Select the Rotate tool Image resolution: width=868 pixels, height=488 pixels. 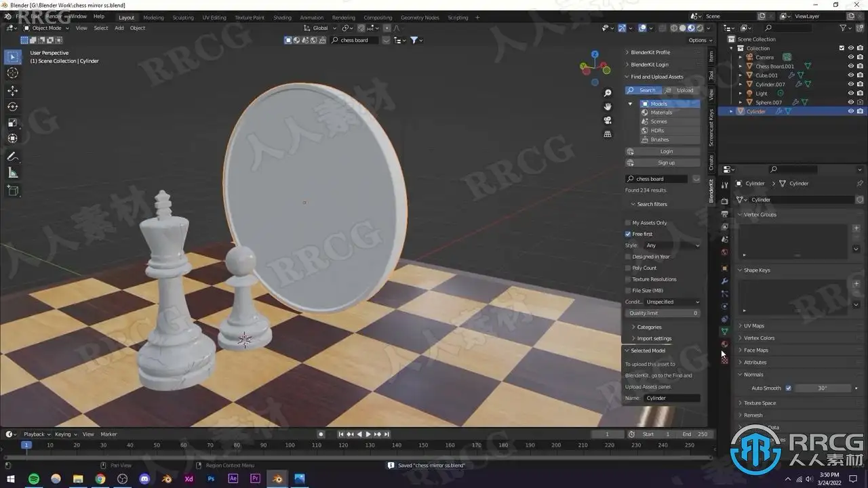[x=13, y=107]
